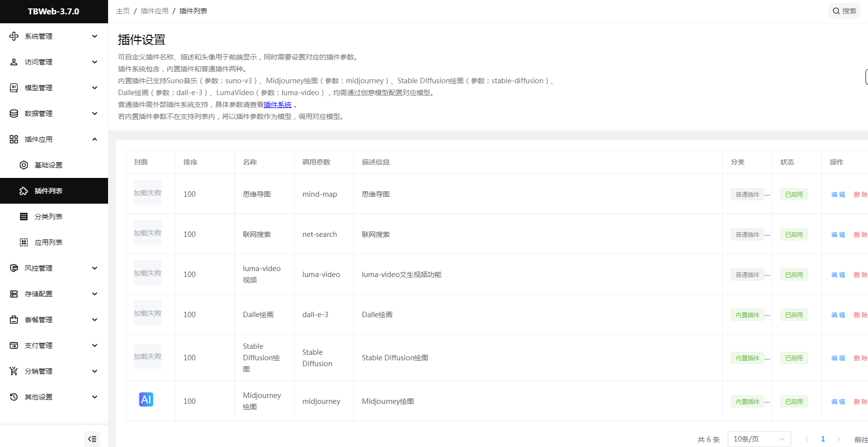Click the 搜索 button
Screen dimensions: 868x447
tap(844, 11)
